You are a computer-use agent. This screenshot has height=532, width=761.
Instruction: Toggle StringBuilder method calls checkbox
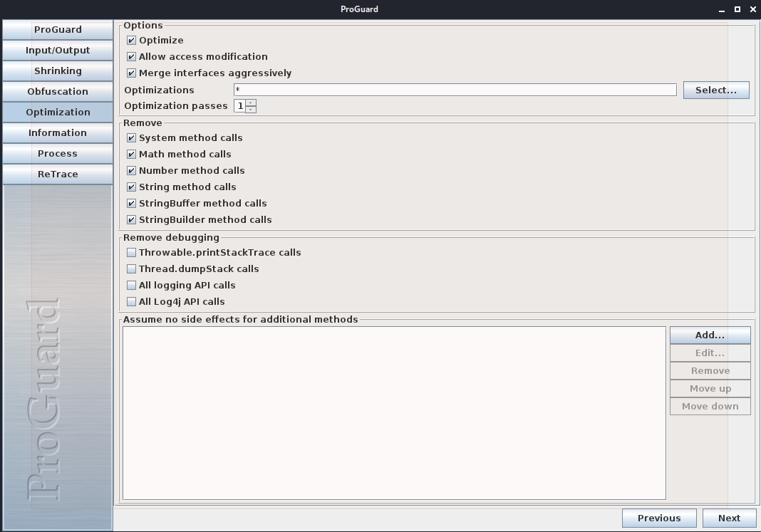click(131, 219)
